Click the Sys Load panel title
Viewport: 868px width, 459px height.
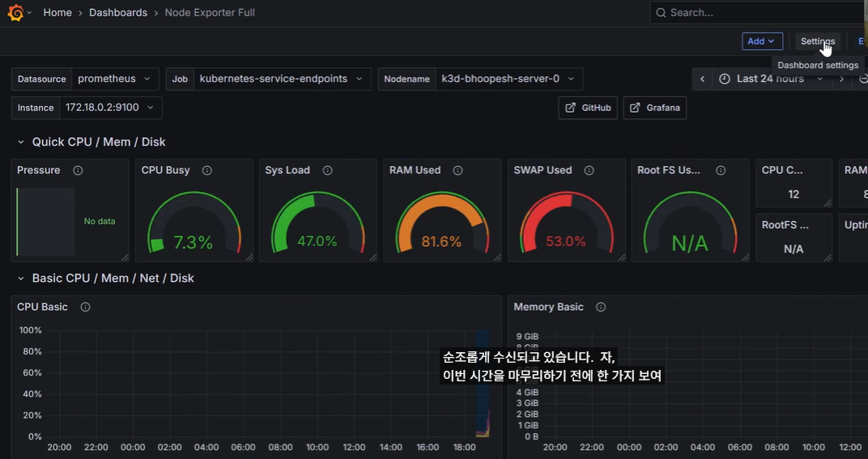(287, 171)
